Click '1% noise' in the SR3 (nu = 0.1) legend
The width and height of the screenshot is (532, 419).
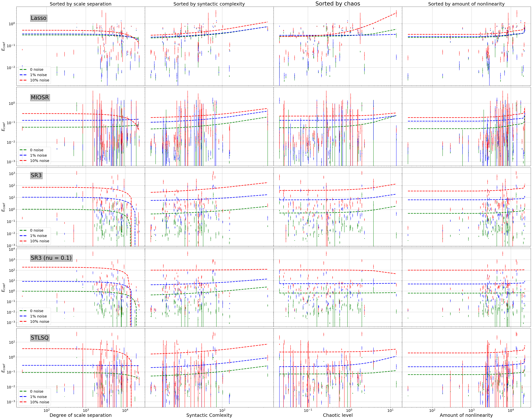tap(38, 316)
